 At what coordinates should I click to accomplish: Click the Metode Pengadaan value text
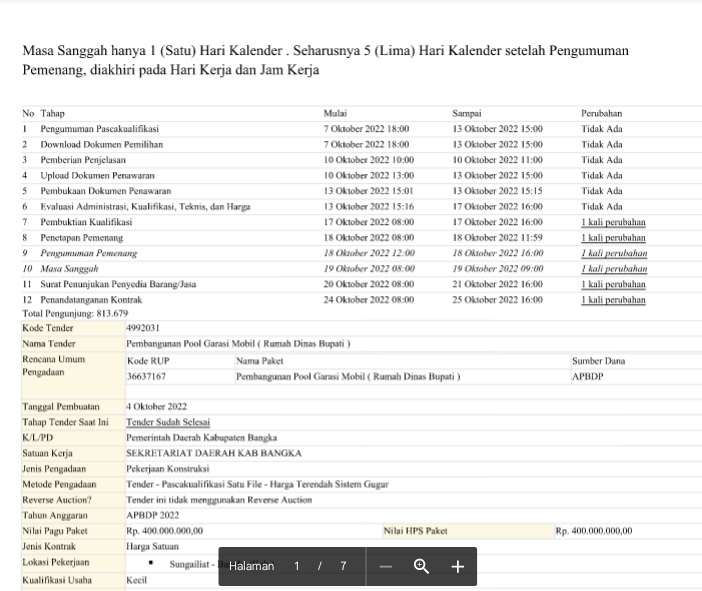257,484
